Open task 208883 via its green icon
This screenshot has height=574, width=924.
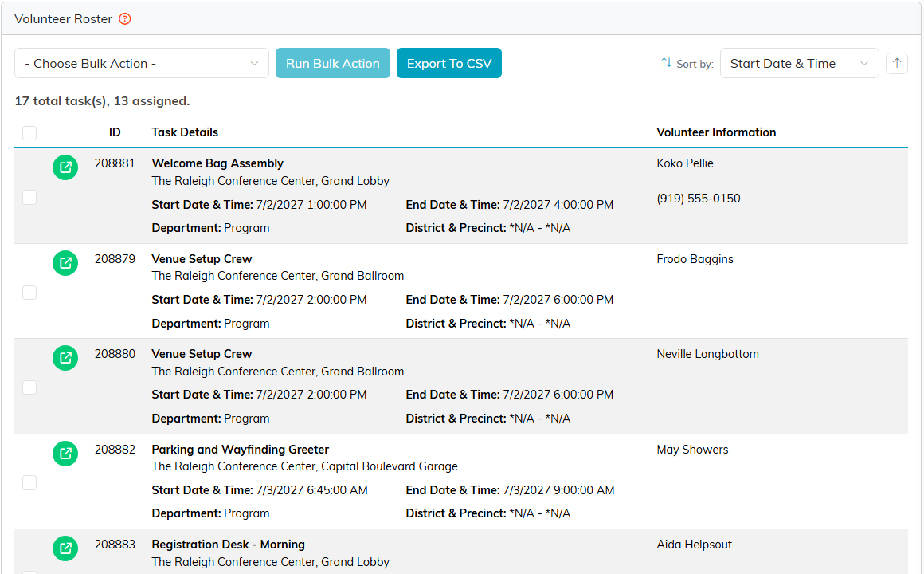pos(65,548)
